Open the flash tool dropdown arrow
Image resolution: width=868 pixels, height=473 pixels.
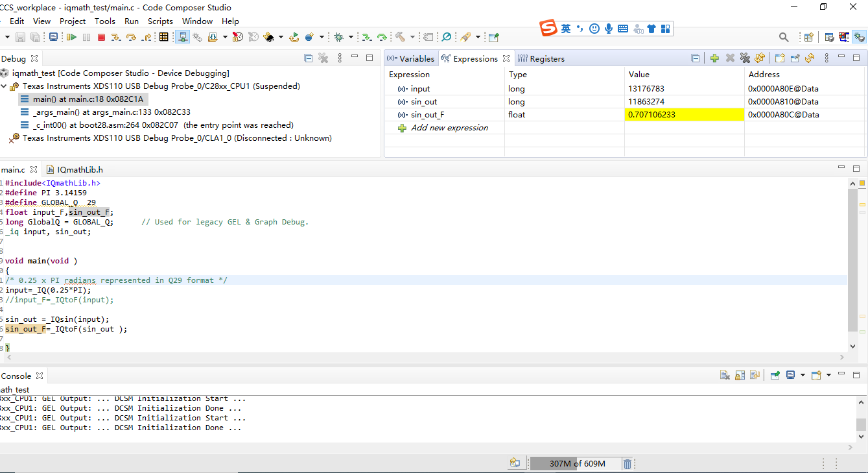[x=281, y=37]
